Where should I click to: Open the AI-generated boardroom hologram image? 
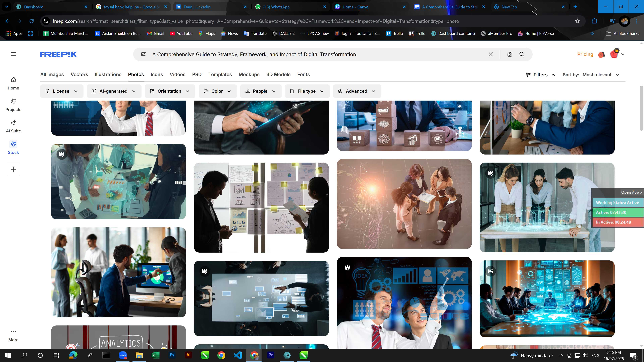click(547, 299)
